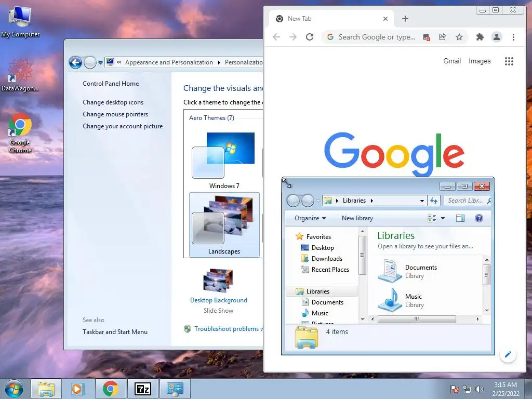Select the Landscapes theme

pos(224,224)
